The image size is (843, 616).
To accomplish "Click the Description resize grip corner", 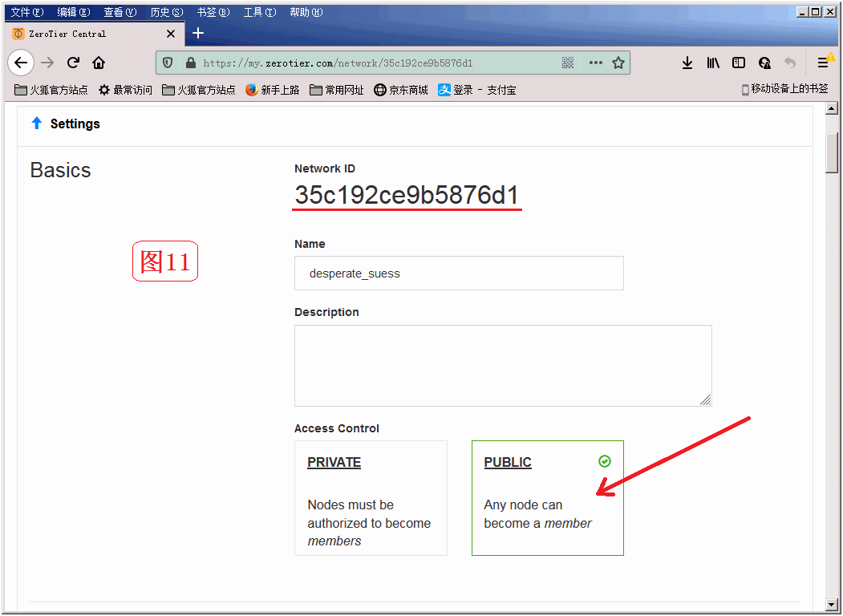I will coord(706,400).
